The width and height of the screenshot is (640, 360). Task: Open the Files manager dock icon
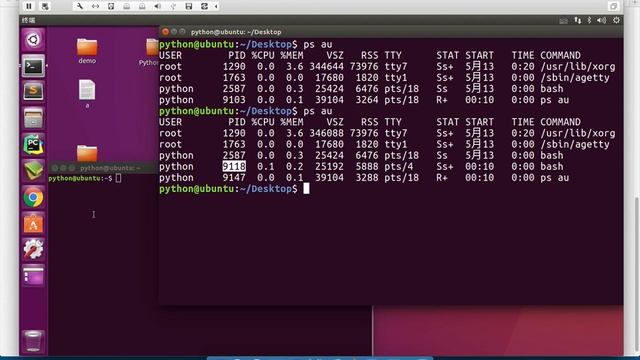click(33, 118)
